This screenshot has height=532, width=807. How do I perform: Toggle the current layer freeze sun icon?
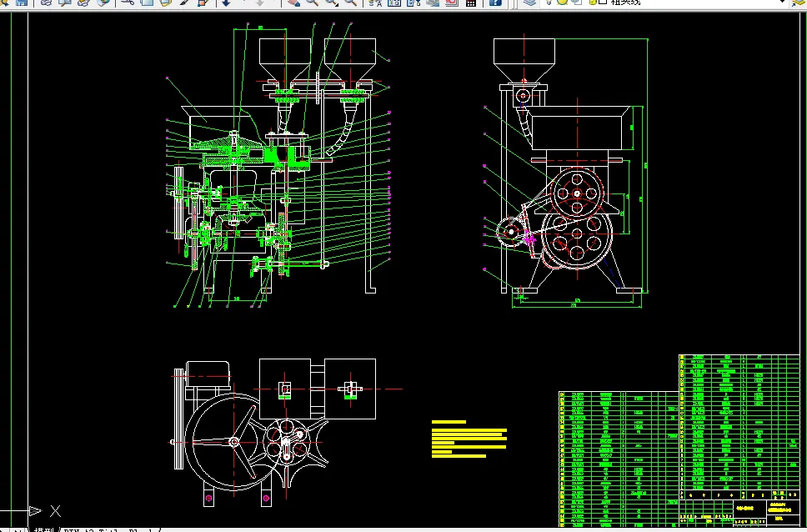(563, 2)
